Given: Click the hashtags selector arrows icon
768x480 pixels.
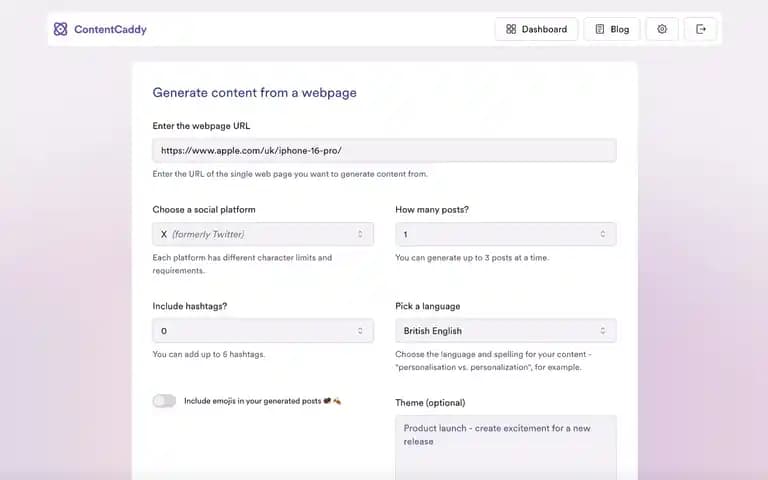Looking at the screenshot, I should (360, 331).
